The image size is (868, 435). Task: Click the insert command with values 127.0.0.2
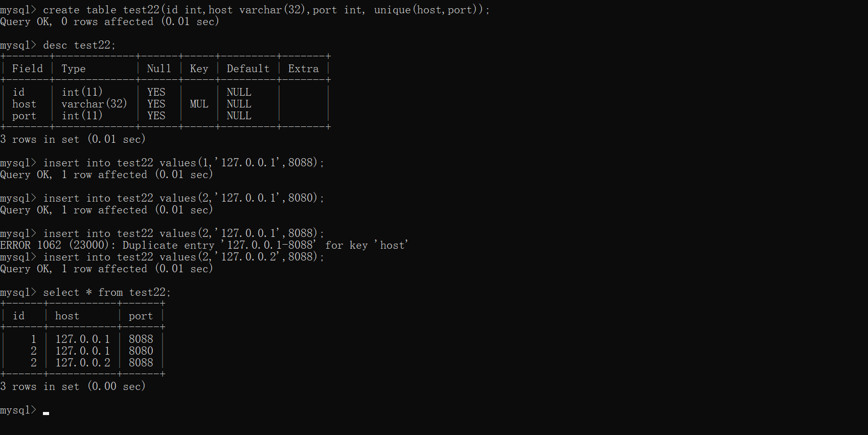(x=183, y=257)
